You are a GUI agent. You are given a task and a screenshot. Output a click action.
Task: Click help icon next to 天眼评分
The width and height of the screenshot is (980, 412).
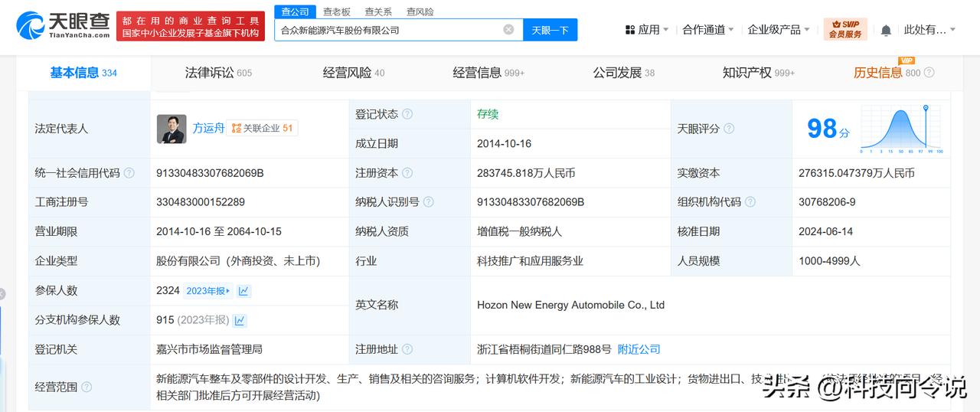(x=729, y=129)
